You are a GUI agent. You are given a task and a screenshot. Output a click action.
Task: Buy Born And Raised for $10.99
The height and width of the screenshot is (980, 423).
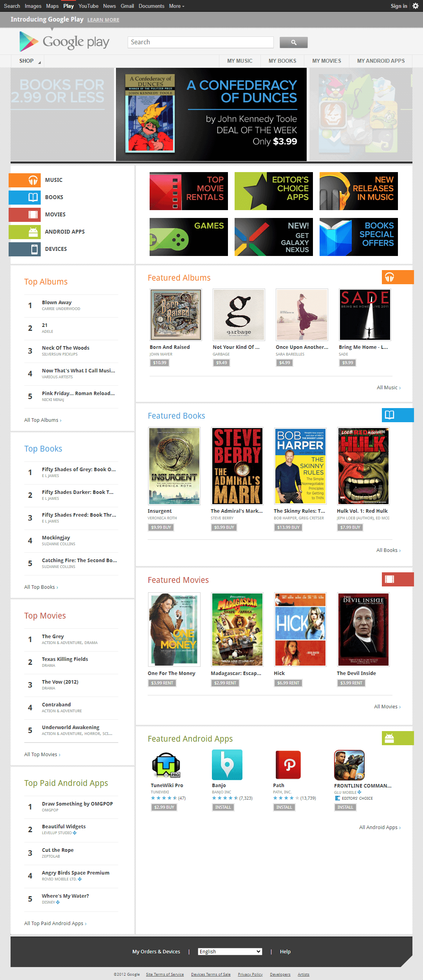coord(160,363)
